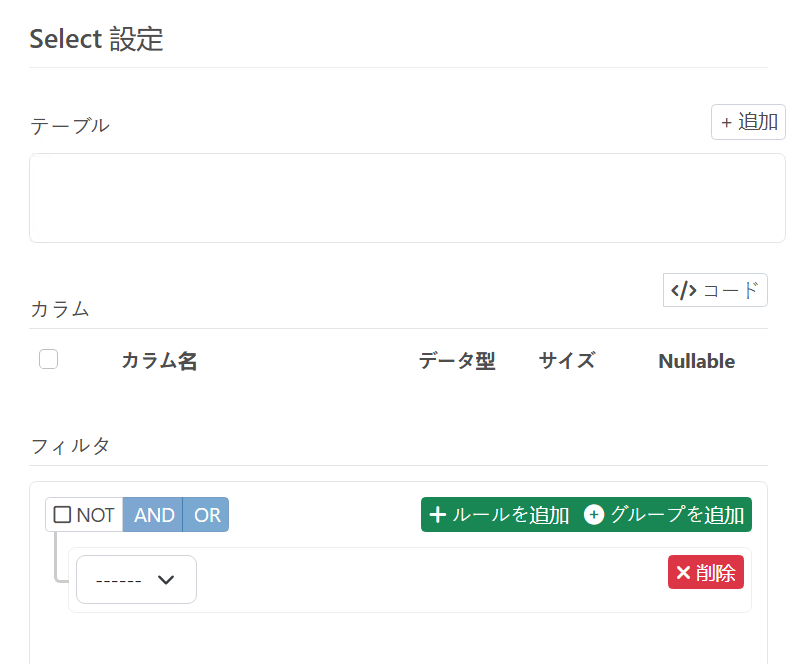This screenshot has height=664, width=807.
Task: Click the サイズ column header
Action: [x=567, y=361]
